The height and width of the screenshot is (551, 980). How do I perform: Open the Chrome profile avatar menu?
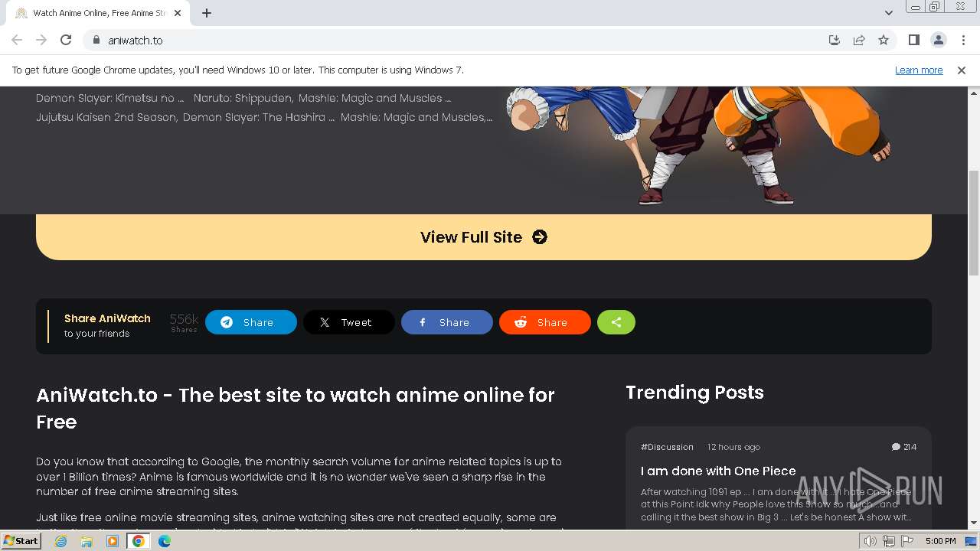click(x=938, y=40)
